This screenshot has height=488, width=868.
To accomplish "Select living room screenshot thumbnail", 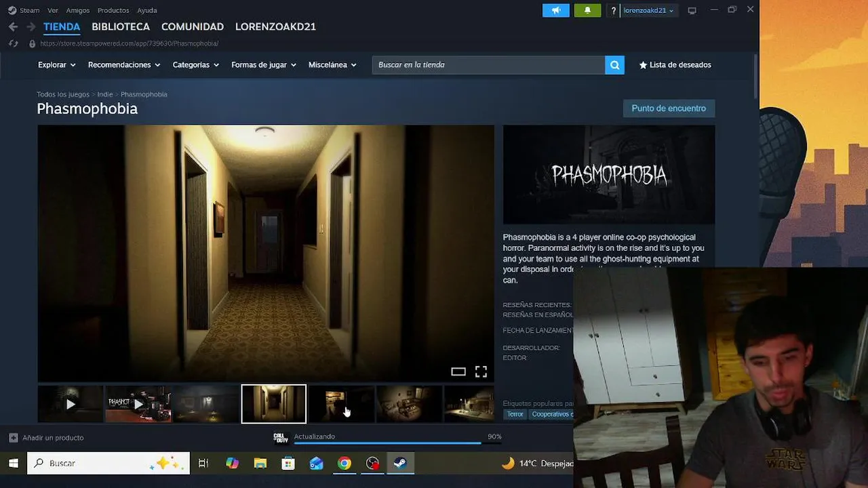I will 410,404.
